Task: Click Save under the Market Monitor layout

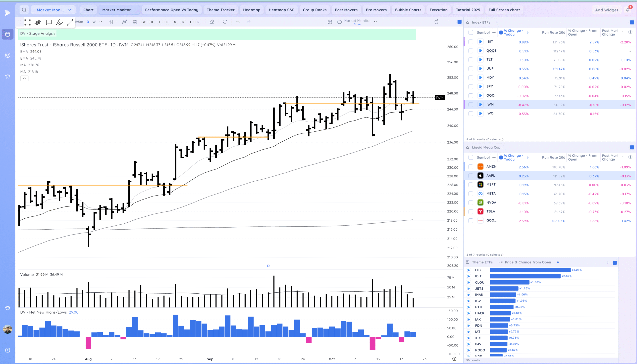Action: 357,25
